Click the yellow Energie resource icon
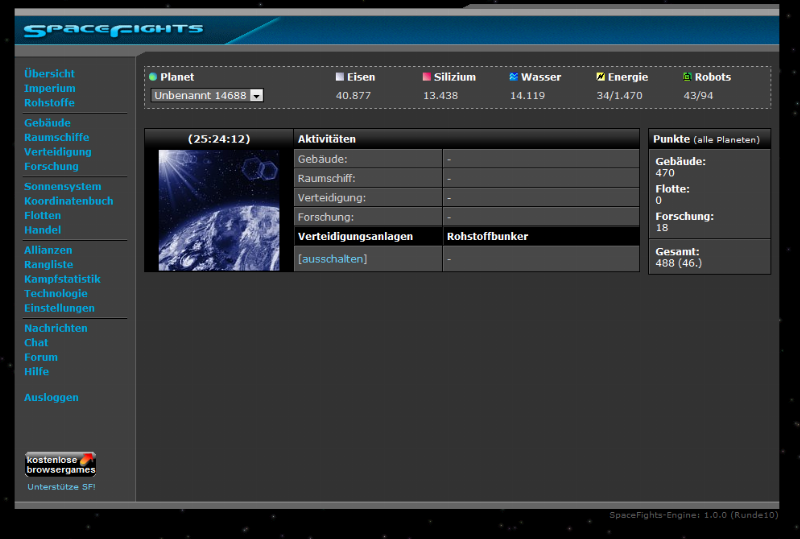 pyautogui.click(x=601, y=77)
